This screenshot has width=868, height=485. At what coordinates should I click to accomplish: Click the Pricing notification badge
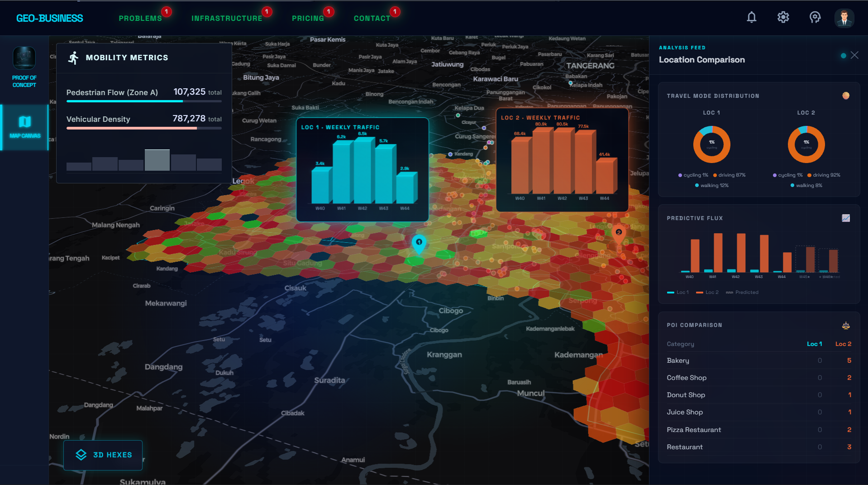click(x=329, y=11)
